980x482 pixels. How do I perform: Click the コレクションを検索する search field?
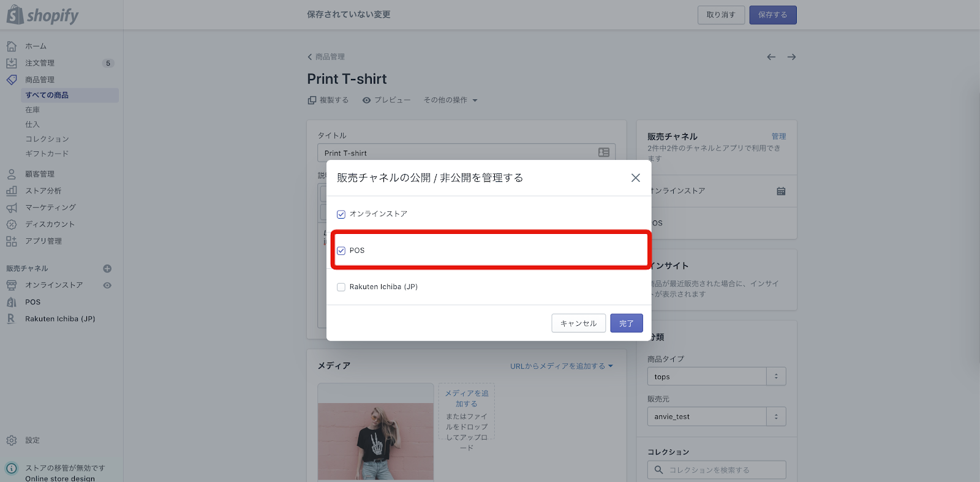click(717, 470)
